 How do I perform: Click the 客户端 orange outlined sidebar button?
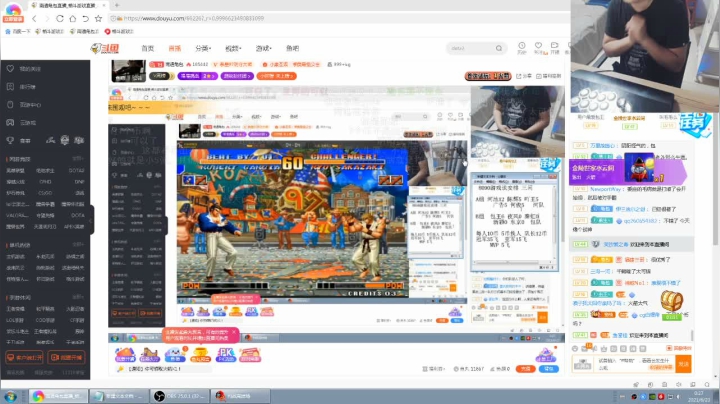coord(24,357)
